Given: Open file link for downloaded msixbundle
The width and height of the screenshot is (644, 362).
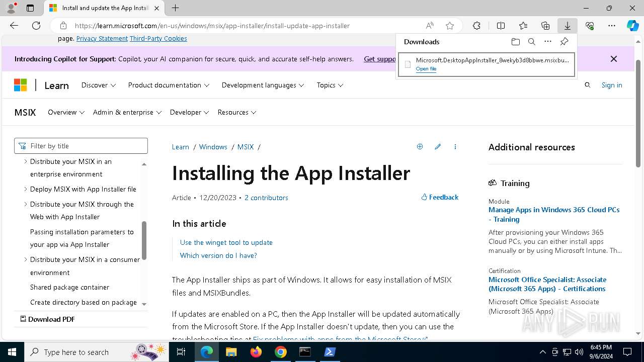Looking at the screenshot, I should pyautogui.click(x=426, y=69).
